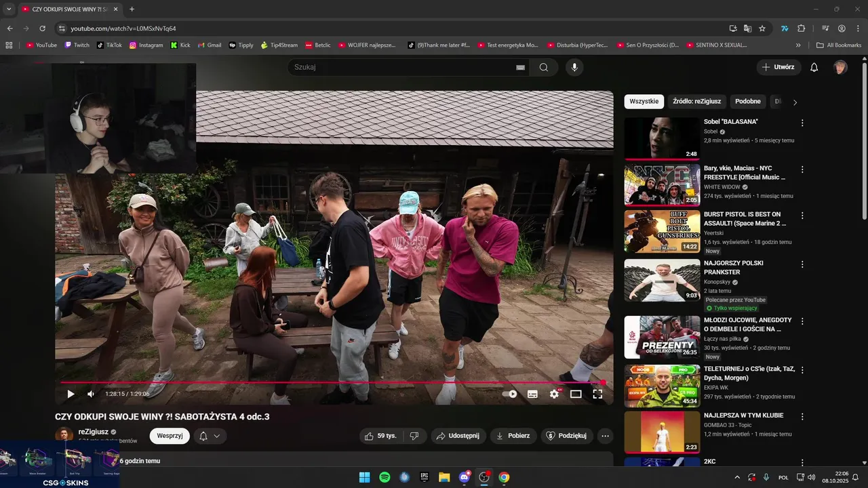This screenshot has height=488, width=868.
Task: Open the YouTube account avatar menu
Action: click(840, 67)
